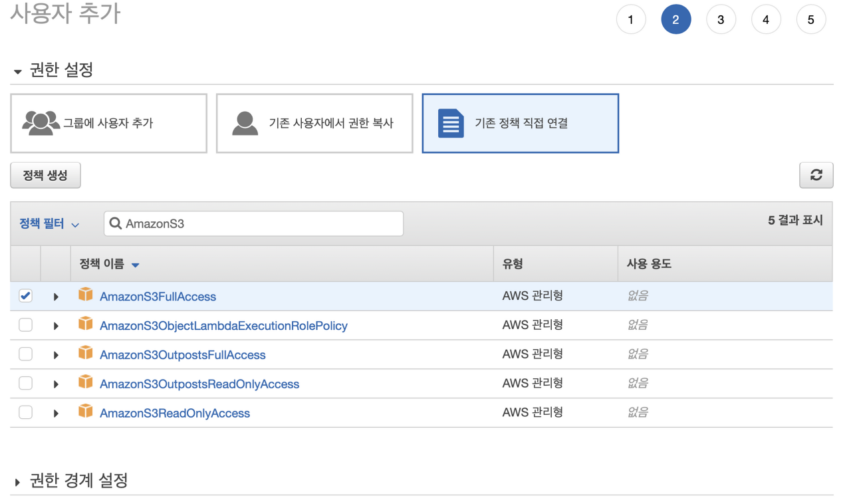Check the AmazonS3ObjectLambdaExecutionRolePolicy checkbox
Screen dimensions: 851x504
click(x=25, y=325)
